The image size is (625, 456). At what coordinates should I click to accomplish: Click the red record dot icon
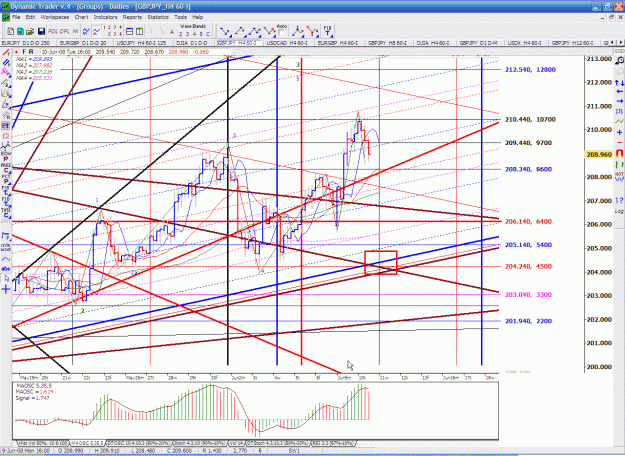coord(16,52)
